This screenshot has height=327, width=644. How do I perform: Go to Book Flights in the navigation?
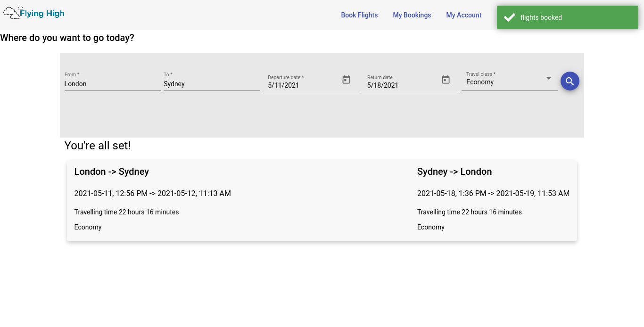(359, 15)
